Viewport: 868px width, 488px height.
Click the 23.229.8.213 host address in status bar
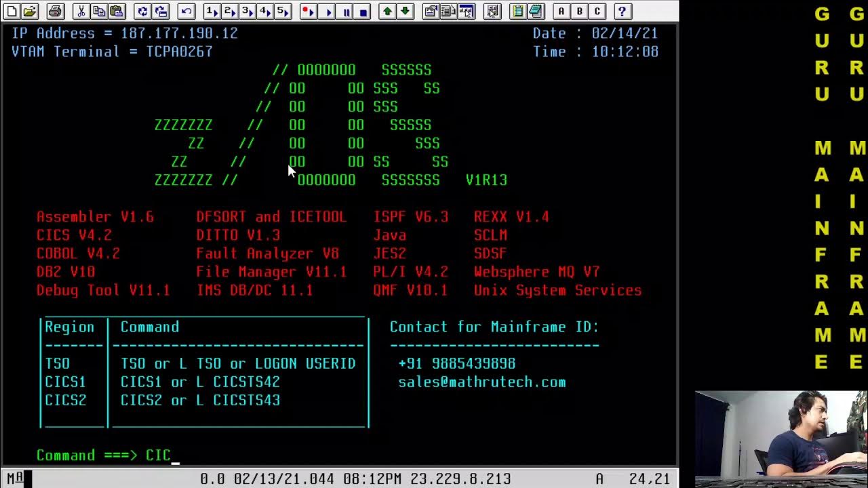coord(460,479)
